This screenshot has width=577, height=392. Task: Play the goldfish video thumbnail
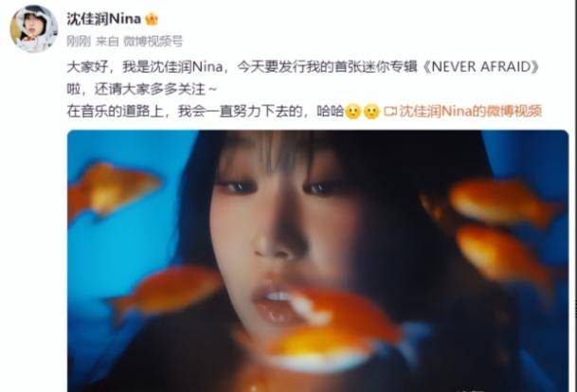[x=318, y=260]
